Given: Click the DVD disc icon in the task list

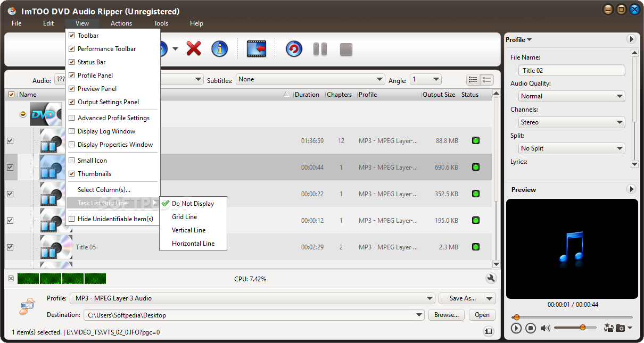Looking at the screenshot, I should (x=45, y=114).
